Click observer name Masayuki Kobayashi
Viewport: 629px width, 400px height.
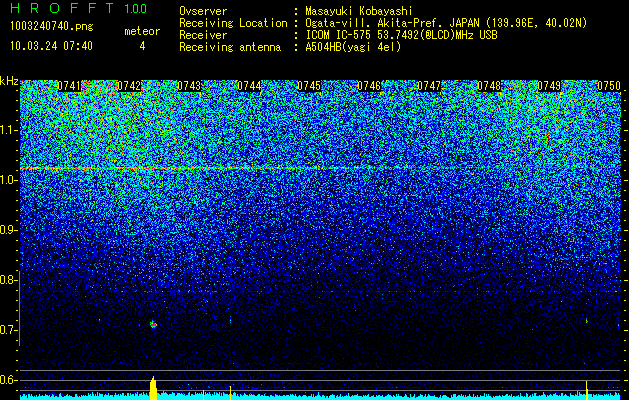click(359, 12)
